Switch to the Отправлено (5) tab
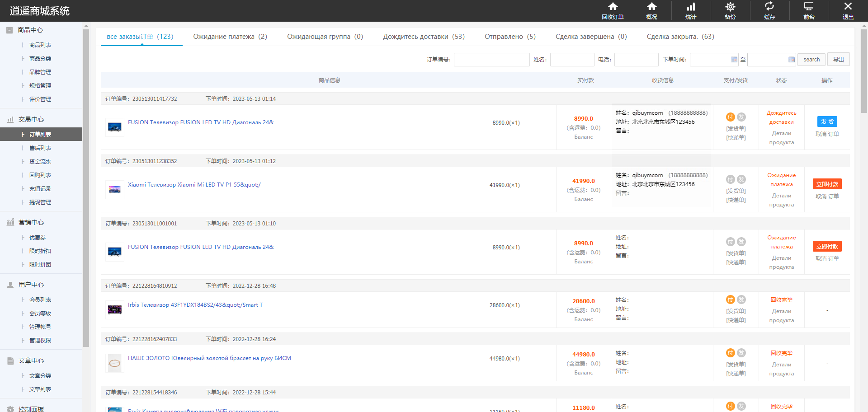The height and width of the screenshot is (412, 868). [x=510, y=37]
